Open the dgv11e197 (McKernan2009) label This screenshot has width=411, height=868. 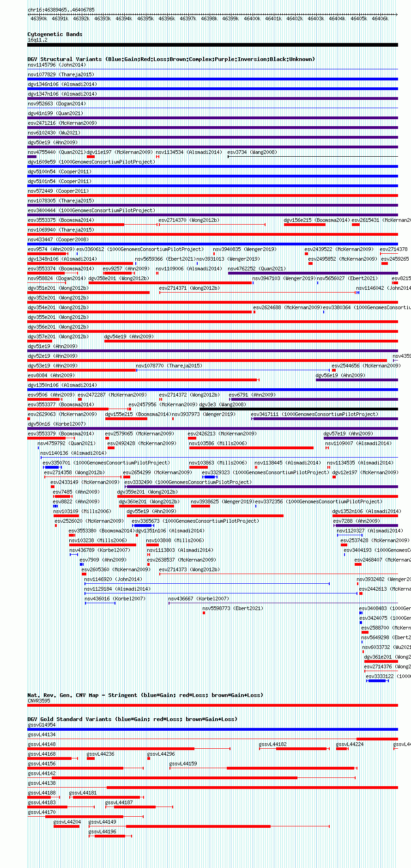pos(120,152)
